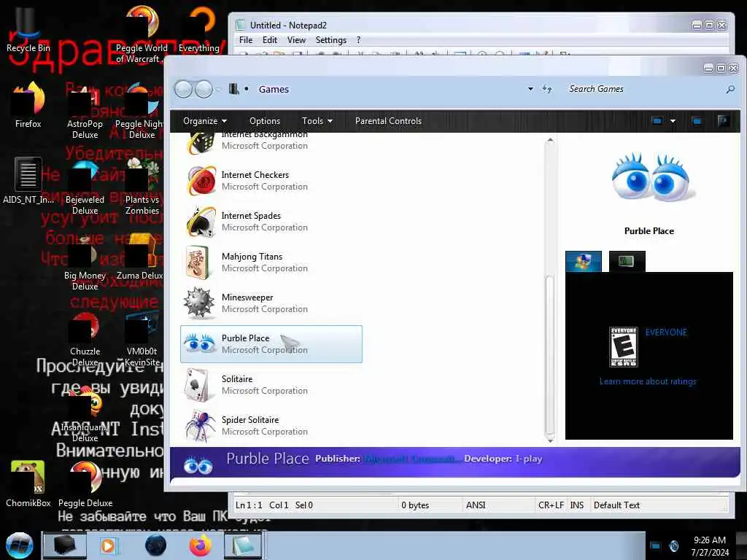Click Options toolbar button
The image size is (747, 560).
265,121
